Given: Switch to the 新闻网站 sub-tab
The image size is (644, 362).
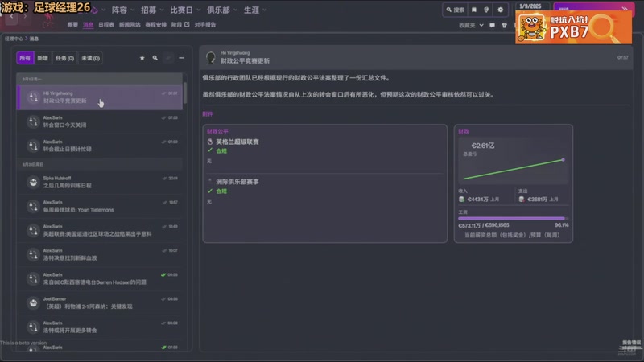Looking at the screenshot, I should 130,25.
